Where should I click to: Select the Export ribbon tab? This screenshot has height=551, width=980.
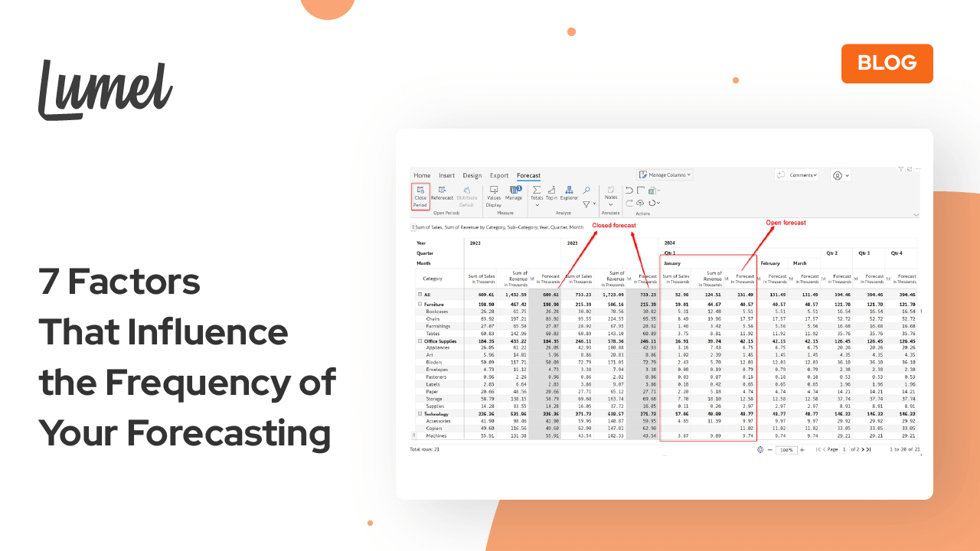[x=499, y=175]
